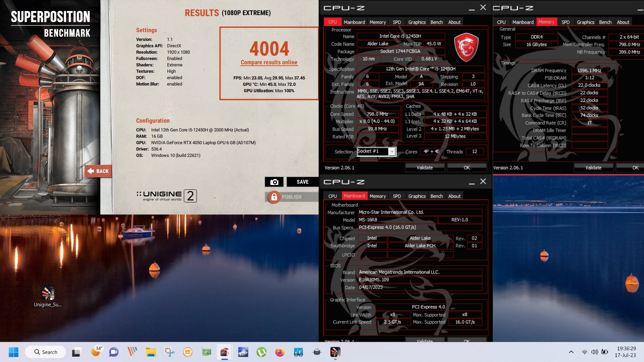Select SPD tab in the CPU-Z Memory window
Screen dimensions: 644x362
coord(566,22)
